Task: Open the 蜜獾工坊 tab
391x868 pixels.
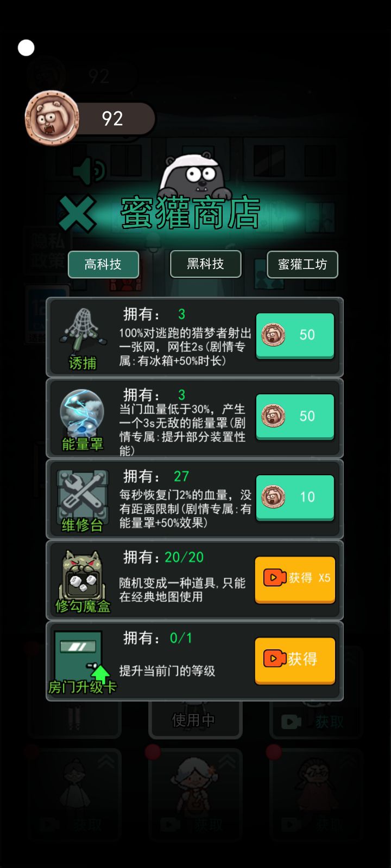Action: [x=302, y=265]
